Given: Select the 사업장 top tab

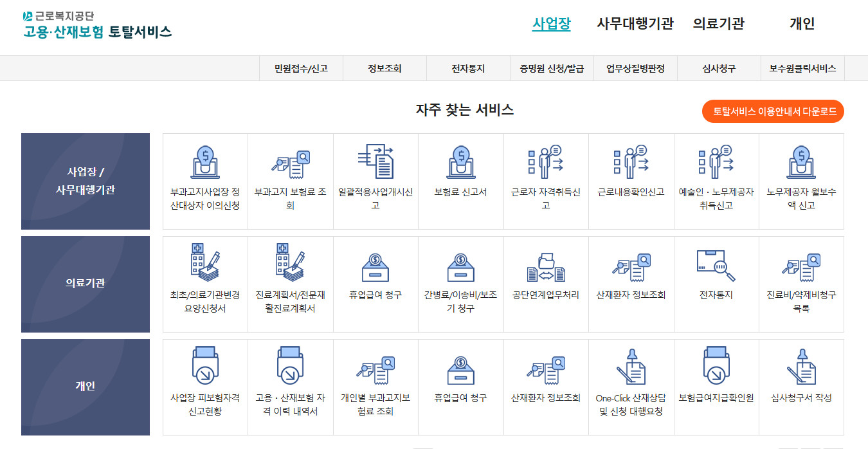Looking at the screenshot, I should [x=551, y=24].
